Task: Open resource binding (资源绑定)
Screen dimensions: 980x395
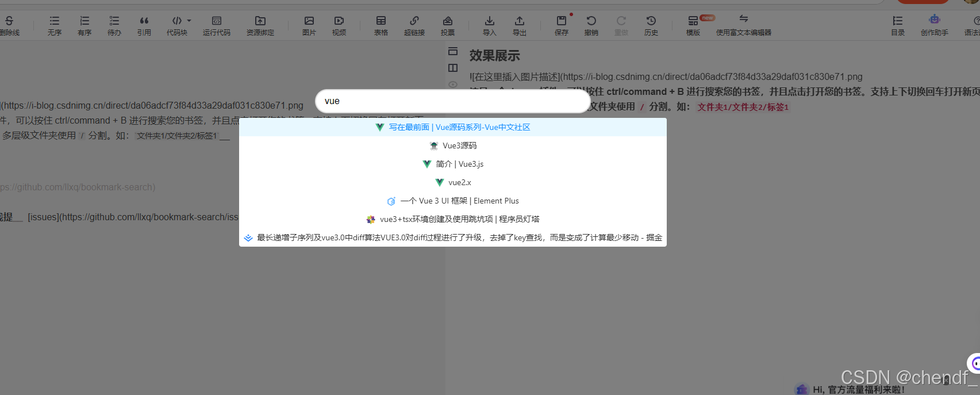Action: click(x=260, y=26)
